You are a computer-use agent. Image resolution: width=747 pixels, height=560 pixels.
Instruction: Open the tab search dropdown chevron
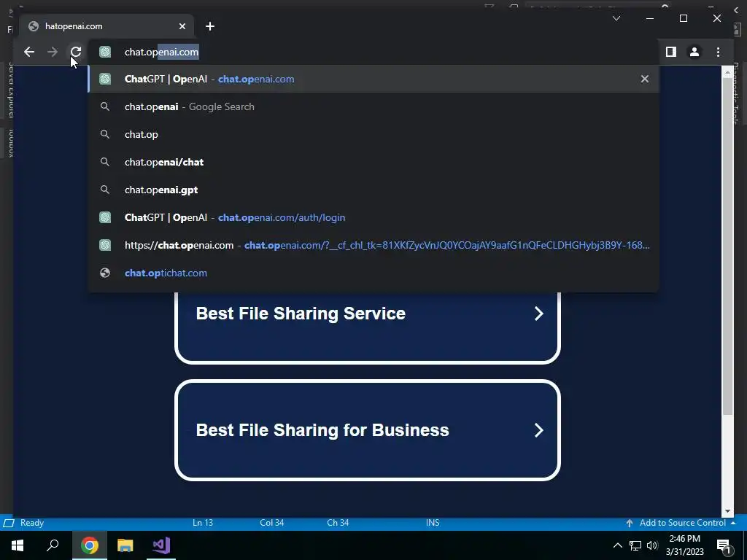[x=616, y=18]
